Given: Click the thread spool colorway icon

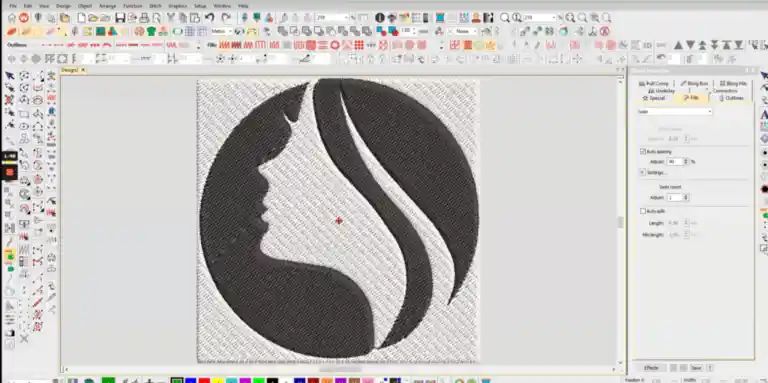Looking at the screenshot, I should point(440,18).
